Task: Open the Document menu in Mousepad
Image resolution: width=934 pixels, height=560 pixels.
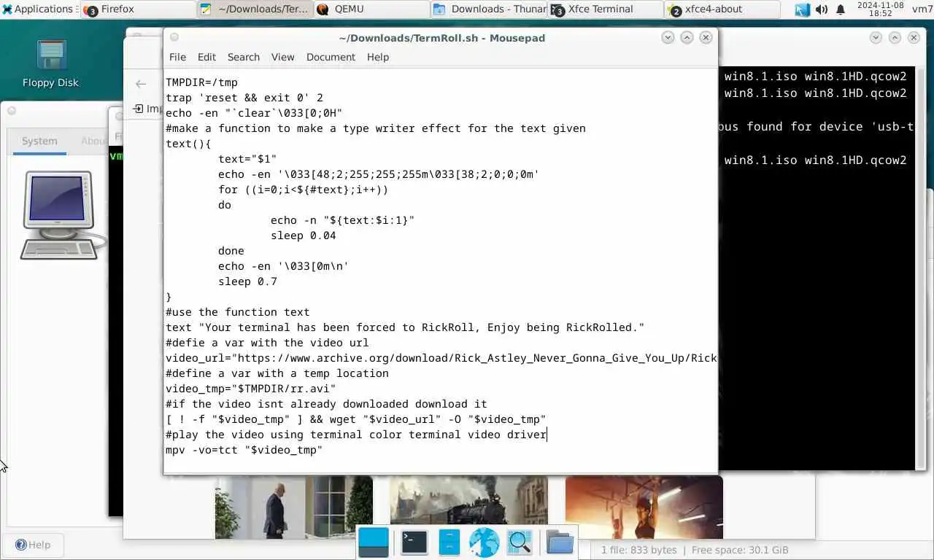Action: (x=331, y=57)
